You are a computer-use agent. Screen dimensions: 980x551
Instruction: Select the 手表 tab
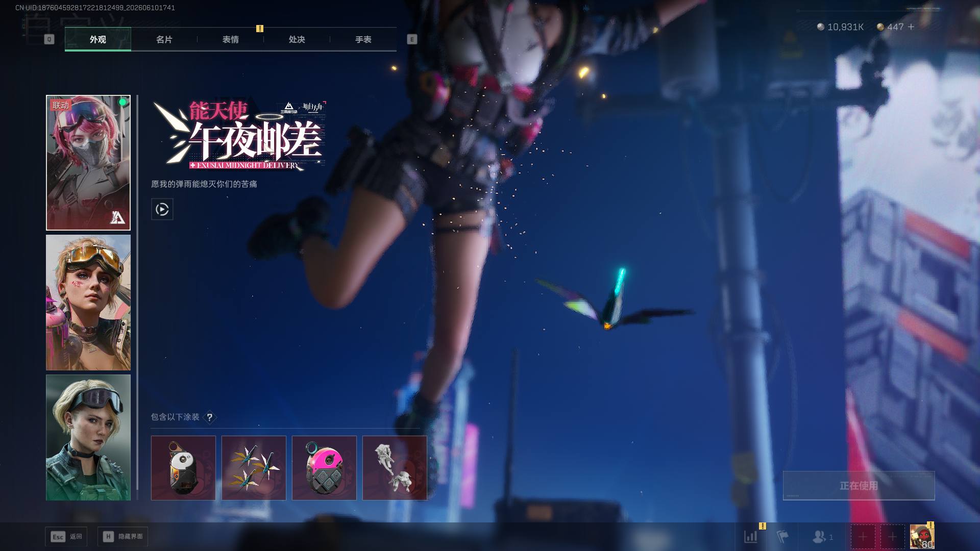[363, 39]
